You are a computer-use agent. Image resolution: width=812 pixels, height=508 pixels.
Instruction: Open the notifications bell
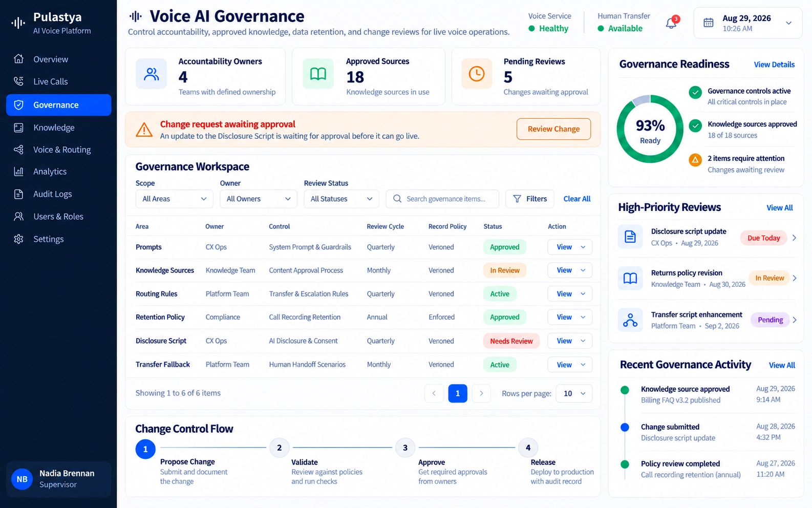coord(671,23)
